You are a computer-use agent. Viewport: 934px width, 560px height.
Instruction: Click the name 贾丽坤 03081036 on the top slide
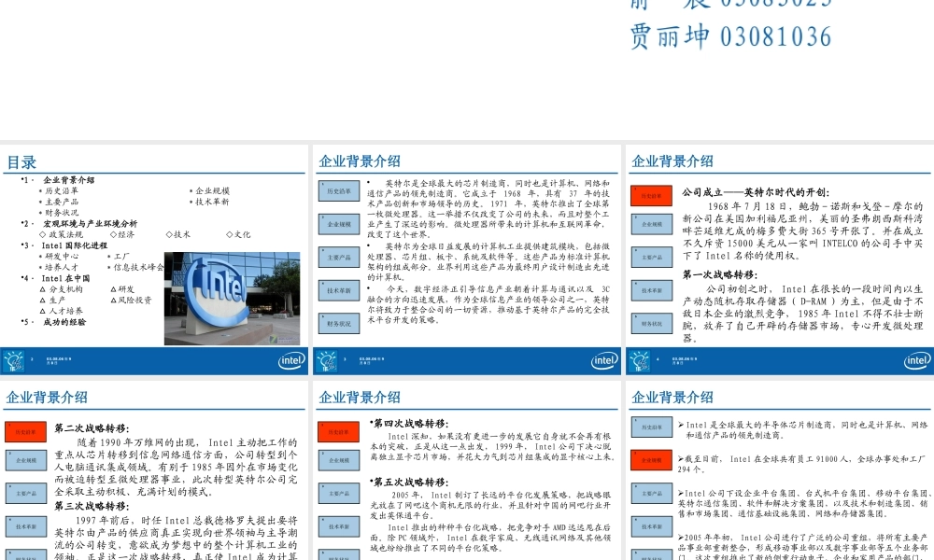[730, 36]
